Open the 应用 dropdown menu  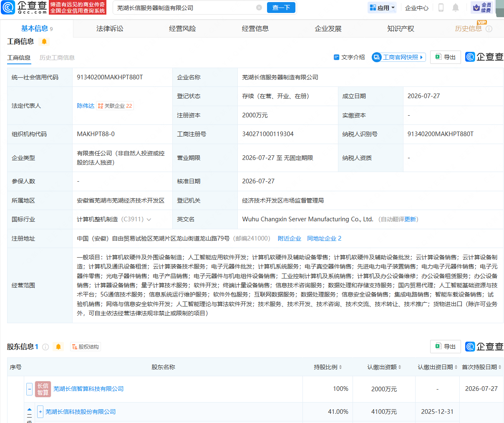pyautogui.click(x=382, y=8)
